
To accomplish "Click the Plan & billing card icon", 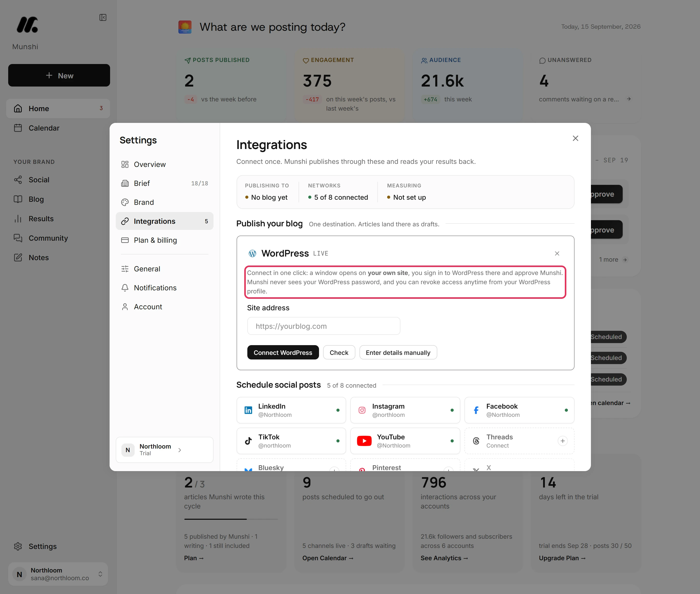I will (x=125, y=240).
